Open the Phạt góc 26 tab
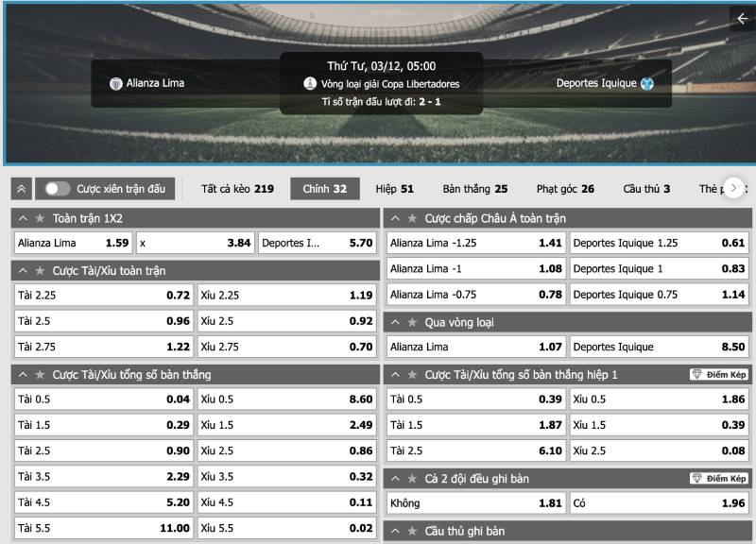Image resolution: width=756 pixels, height=544 pixels. pyautogui.click(x=565, y=189)
